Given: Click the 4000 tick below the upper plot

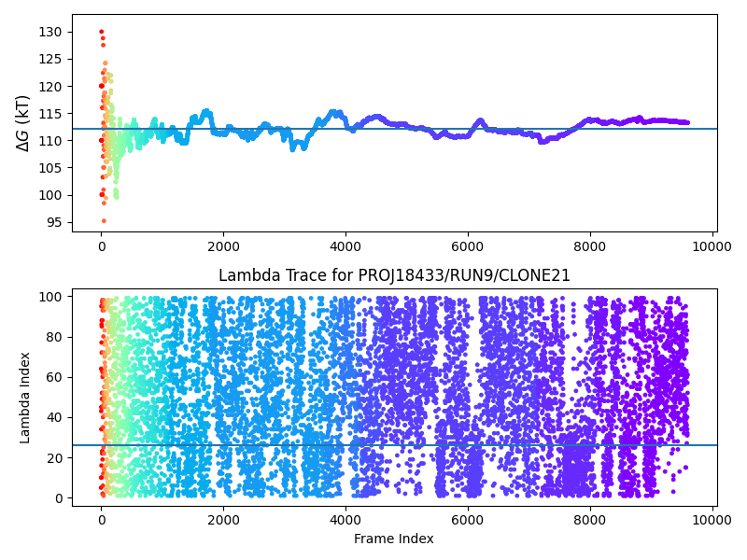Looking at the screenshot, I should 345,245.
